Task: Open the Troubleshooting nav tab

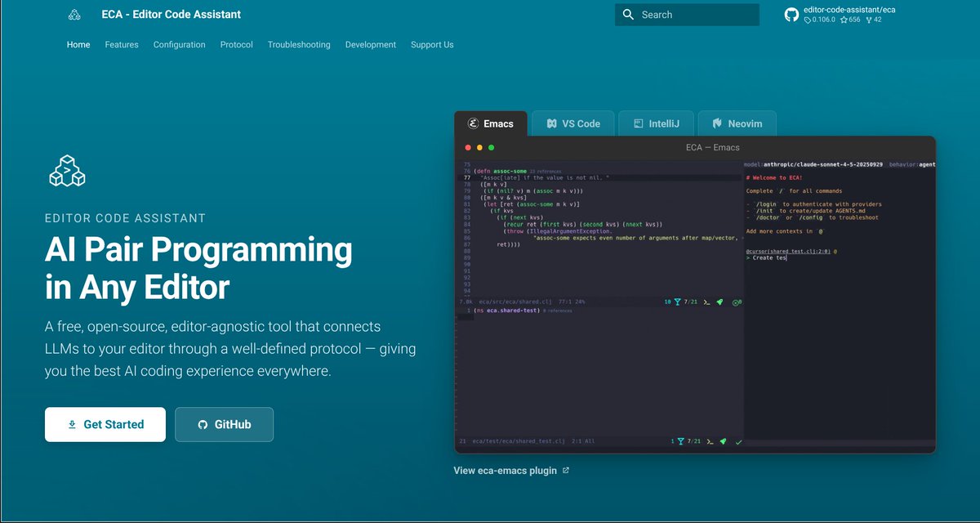Action: [299, 45]
